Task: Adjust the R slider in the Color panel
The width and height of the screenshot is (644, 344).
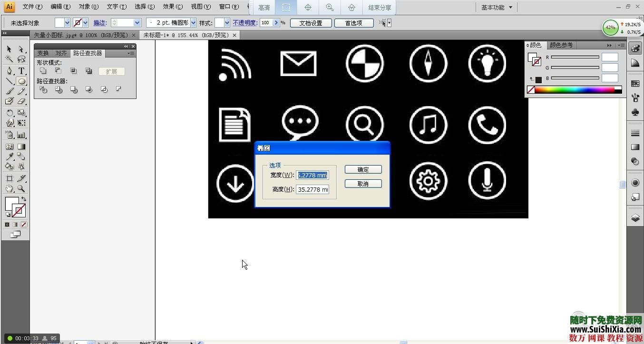Action: (x=575, y=57)
